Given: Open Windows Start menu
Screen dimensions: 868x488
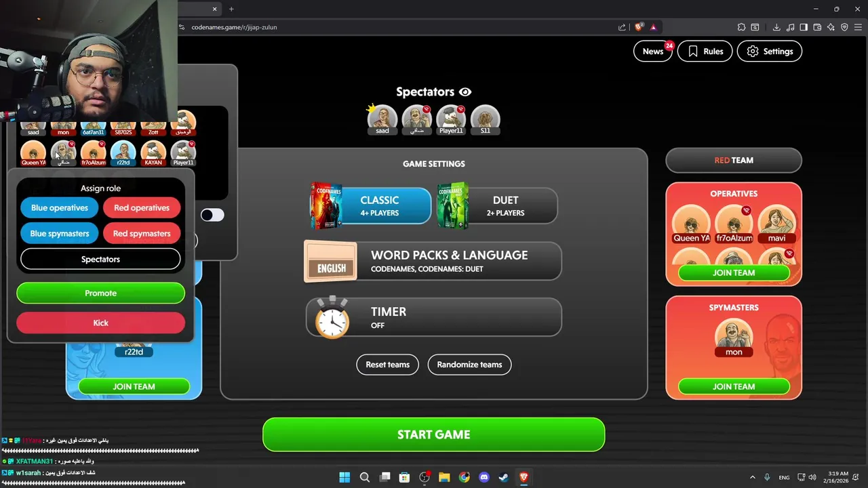Looking at the screenshot, I should tap(344, 477).
